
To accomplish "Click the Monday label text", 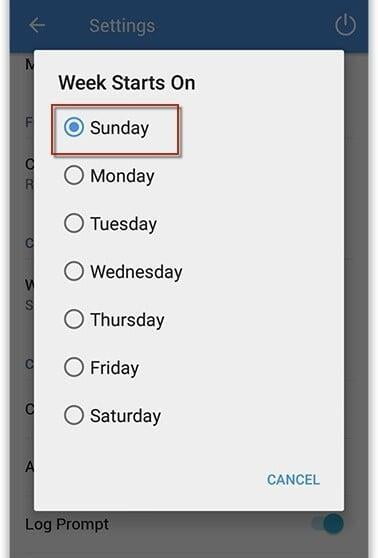I will 122,176.
